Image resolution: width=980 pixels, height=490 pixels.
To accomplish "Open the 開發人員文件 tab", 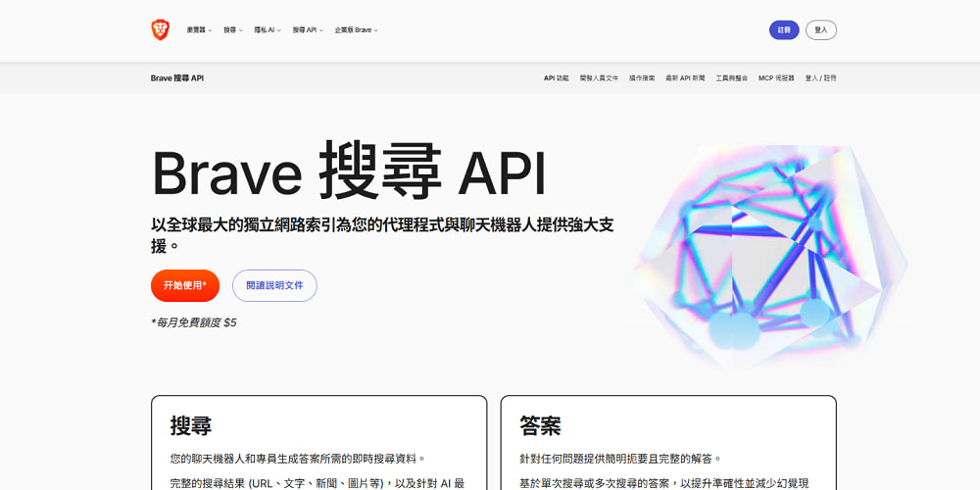I will pyautogui.click(x=599, y=78).
